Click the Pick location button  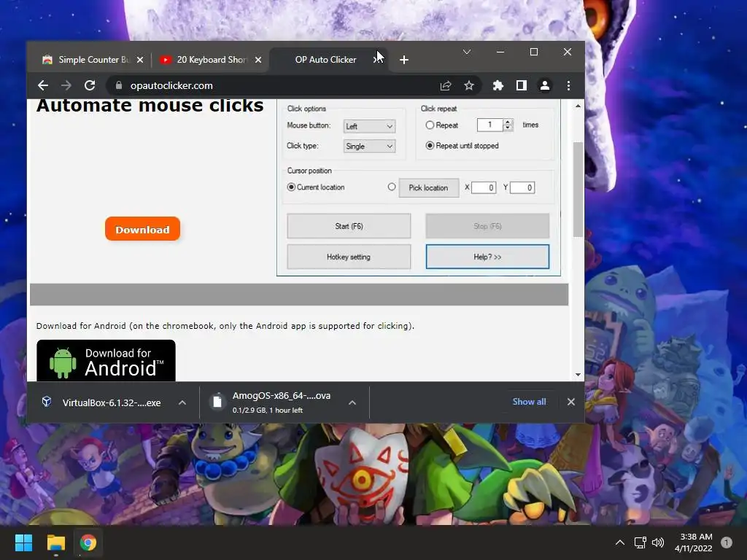(x=429, y=187)
